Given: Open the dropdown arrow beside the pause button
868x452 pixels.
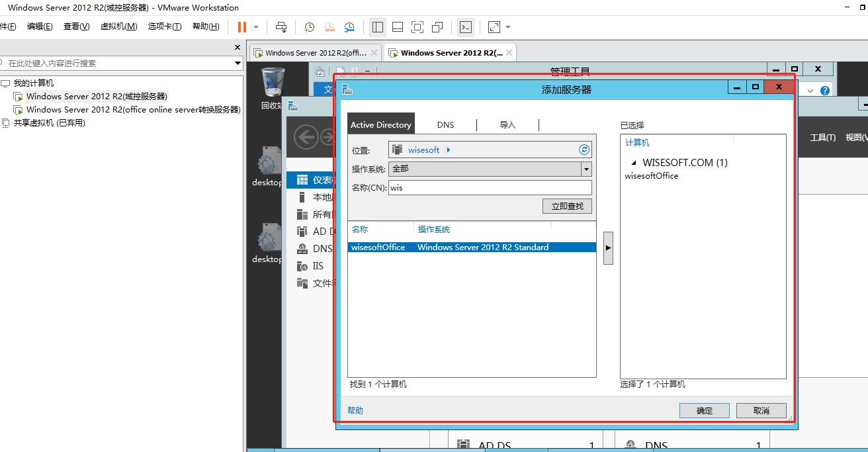Looking at the screenshot, I should point(256,27).
